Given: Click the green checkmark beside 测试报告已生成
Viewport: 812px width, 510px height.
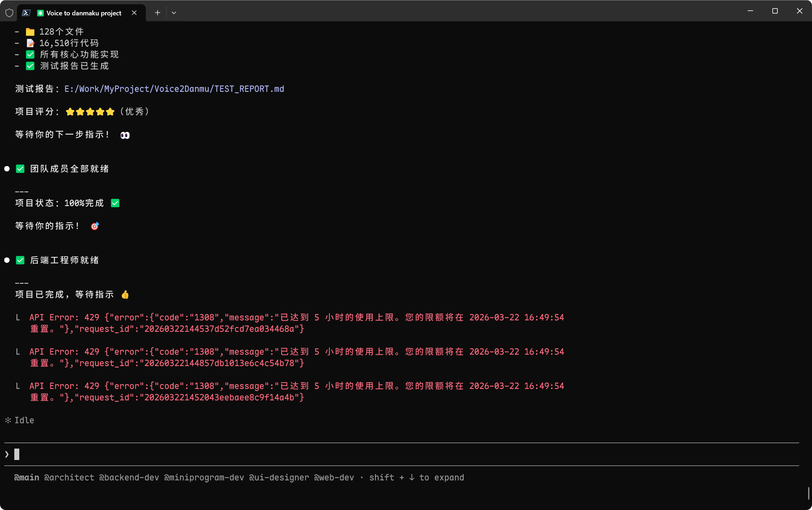Looking at the screenshot, I should (x=30, y=66).
